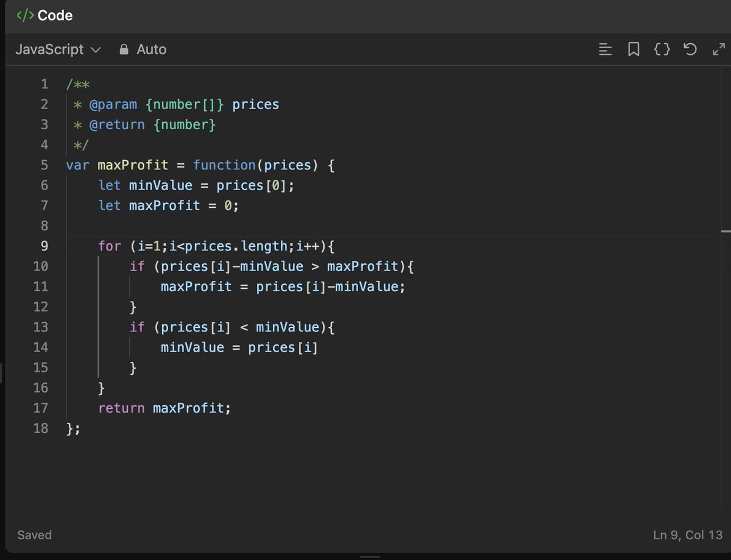This screenshot has width=731, height=560.
Task: Click the indentation lines icon in toolbar
Action: coord(605,49)
